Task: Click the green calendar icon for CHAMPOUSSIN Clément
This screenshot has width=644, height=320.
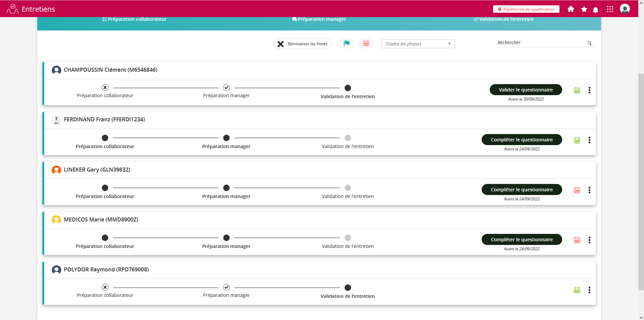Action: pyautogui.click(x=577, y=90)
